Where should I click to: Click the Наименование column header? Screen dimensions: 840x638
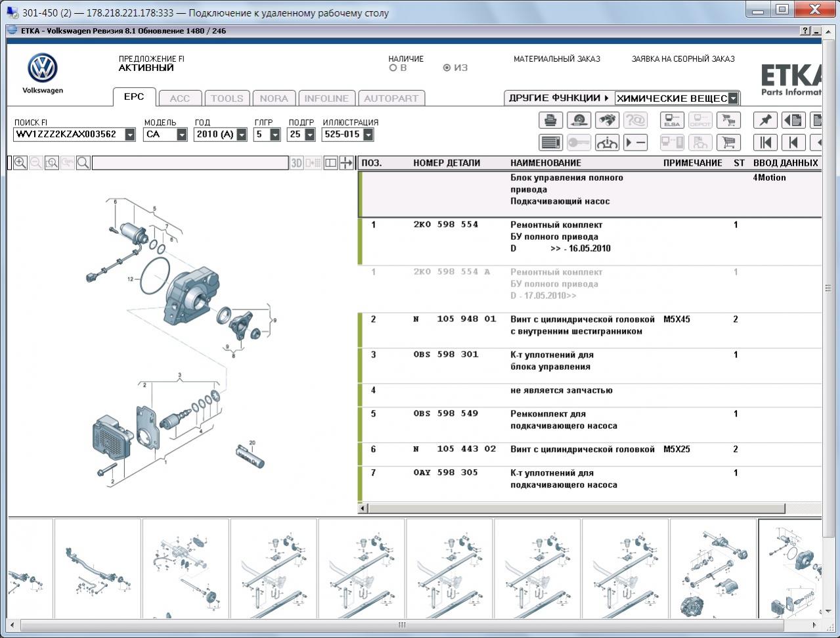[x=546, y=163]
